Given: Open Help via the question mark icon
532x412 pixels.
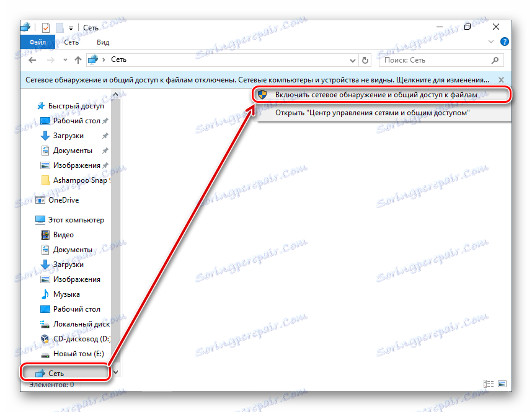Looking at the screenshot, I should (505, 42).
